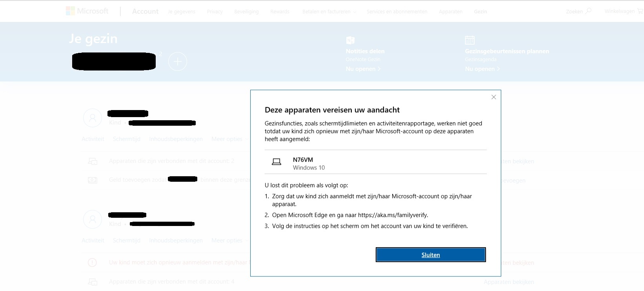Open the Winkelwagen cart icon
The image size is (644, 291).
tap(640, 11)
